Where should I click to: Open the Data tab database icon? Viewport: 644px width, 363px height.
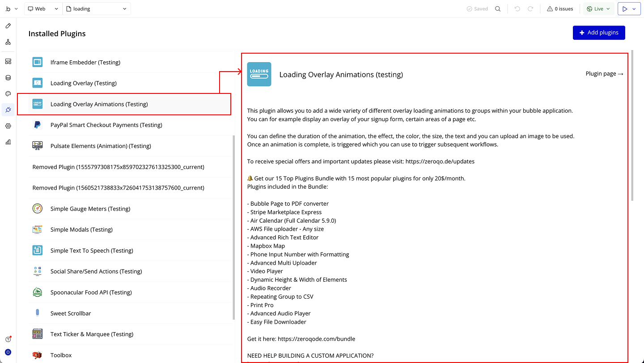click(x=8, y=78)
